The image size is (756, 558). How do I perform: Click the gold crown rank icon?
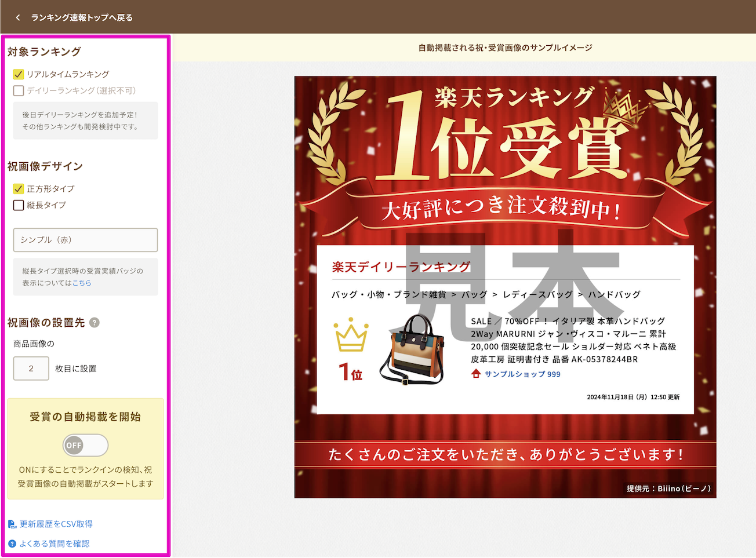pyautogui.click(x=351, y=335)
